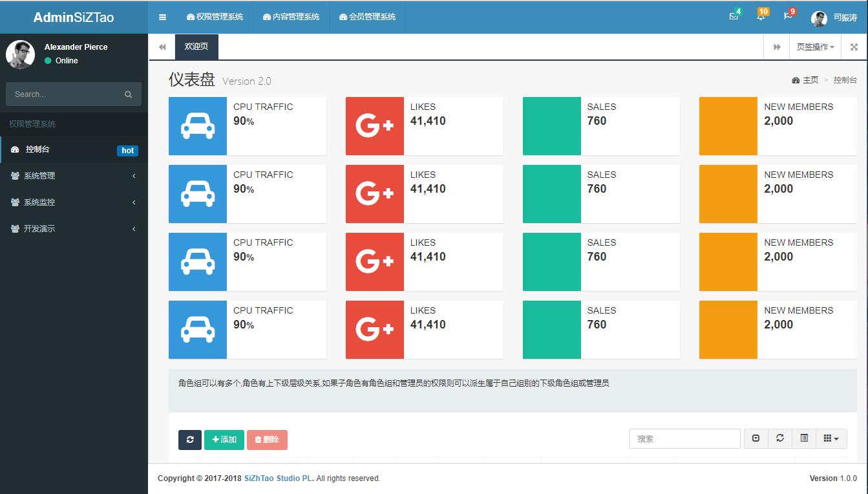Open the mail notifications icon with badge 4
This screenshot has width=868, height=494.
[734, 16]
